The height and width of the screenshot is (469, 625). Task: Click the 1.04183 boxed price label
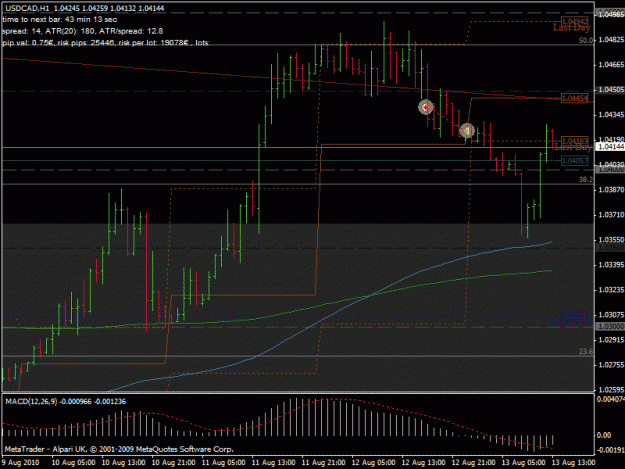tap(574, 141)
